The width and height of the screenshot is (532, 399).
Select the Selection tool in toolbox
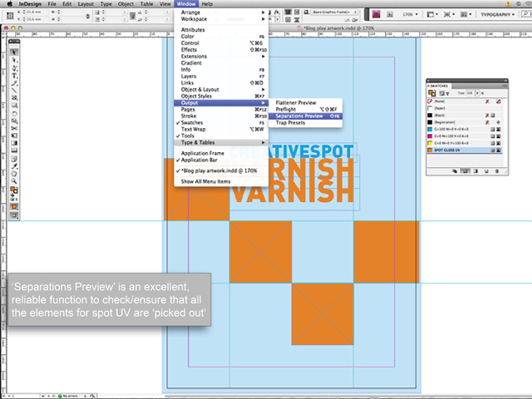[14, 52]
